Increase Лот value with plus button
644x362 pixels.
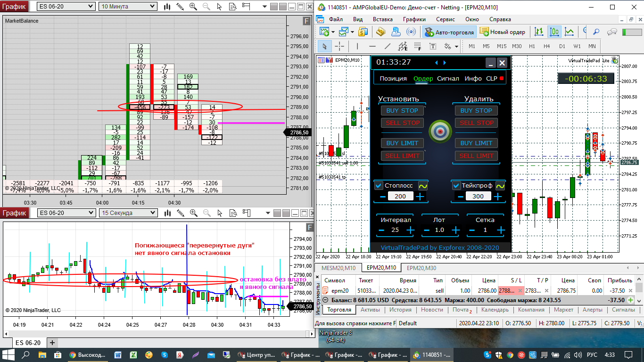point(455,230)
